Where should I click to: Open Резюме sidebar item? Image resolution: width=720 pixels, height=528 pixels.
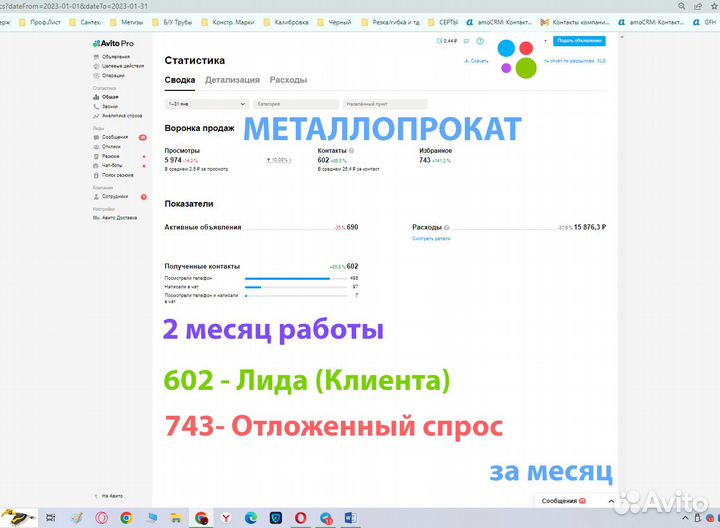pyautogui.click(x=106, y=157)
